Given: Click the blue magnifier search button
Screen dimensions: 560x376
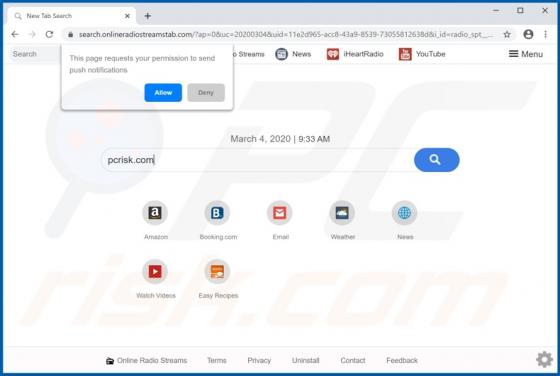Looking at the screenshot, I should (436, 160).
